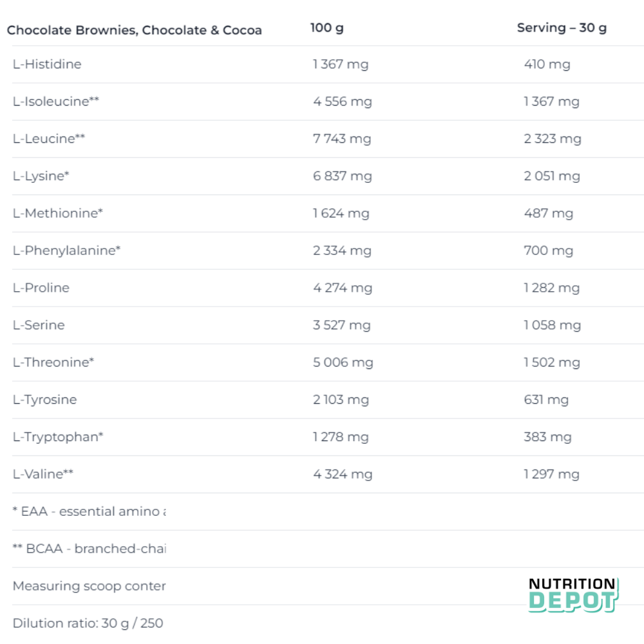The height and width of the screenshot is (644, 644).
Task: Select the L-Serine row label
Action: coord(39,325)
